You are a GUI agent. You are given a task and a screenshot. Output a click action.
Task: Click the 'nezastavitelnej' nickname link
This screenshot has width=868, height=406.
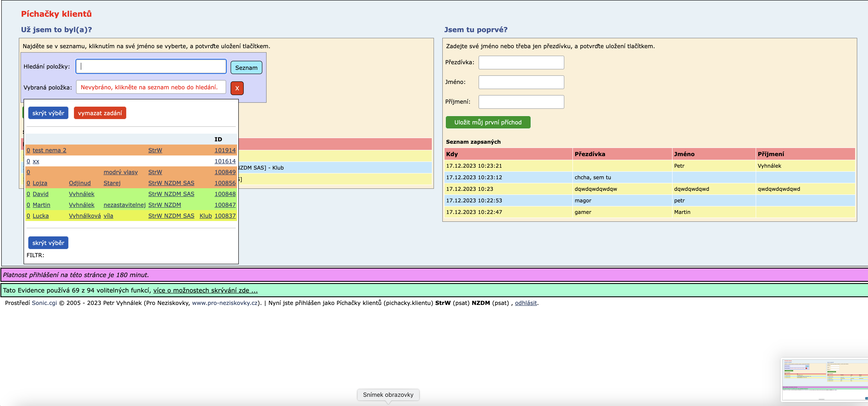point(124,205)
